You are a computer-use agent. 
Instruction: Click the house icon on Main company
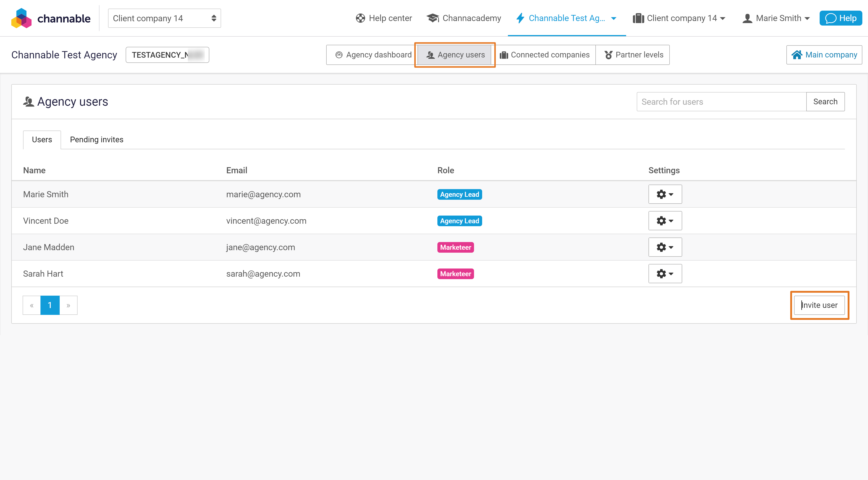pyautogui.click(x=797, y=55)
